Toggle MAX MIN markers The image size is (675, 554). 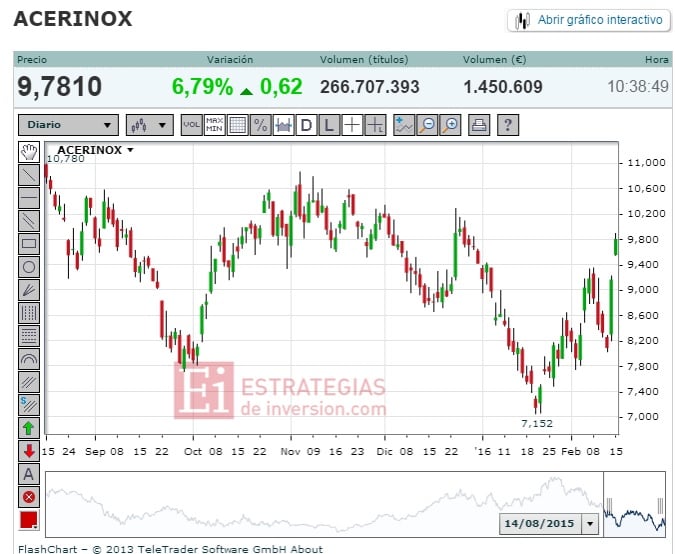214,125
